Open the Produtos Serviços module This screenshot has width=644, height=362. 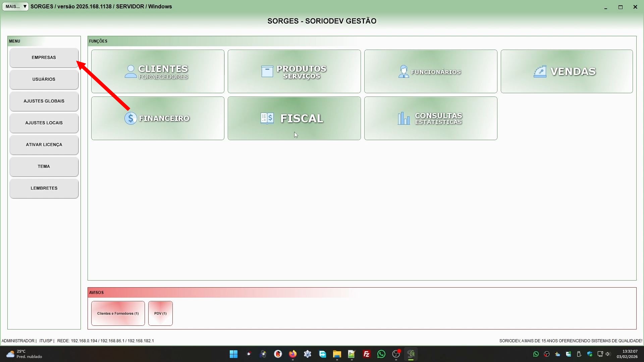click(294, 71)
